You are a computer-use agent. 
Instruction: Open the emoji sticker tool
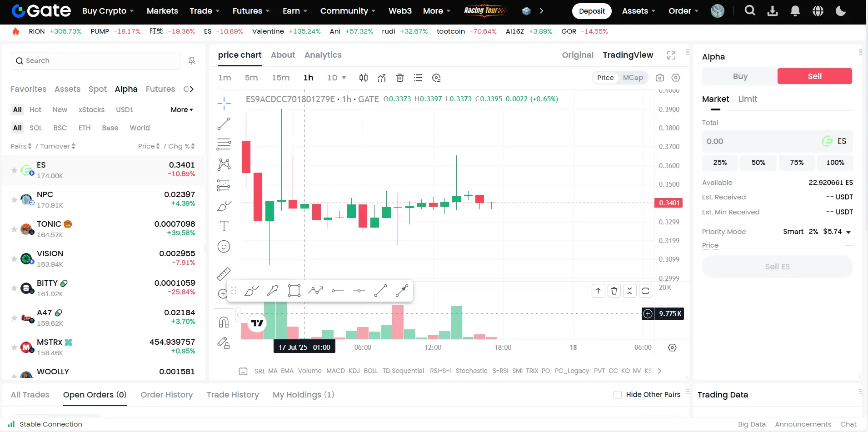tap(224, 246)
